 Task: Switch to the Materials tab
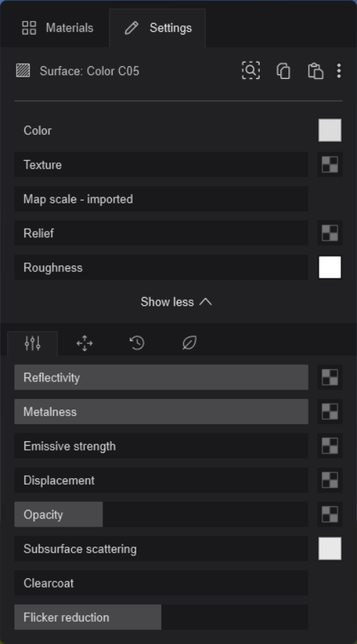point(58,28)
